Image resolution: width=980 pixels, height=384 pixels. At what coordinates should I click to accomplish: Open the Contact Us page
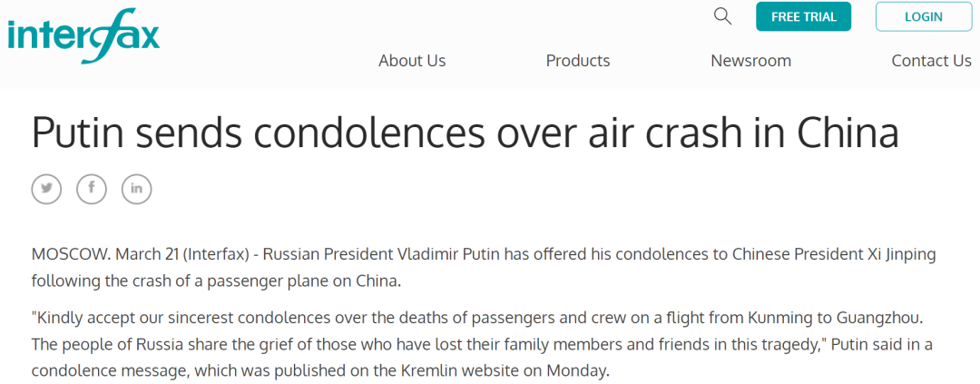click(x=931, y=61)
